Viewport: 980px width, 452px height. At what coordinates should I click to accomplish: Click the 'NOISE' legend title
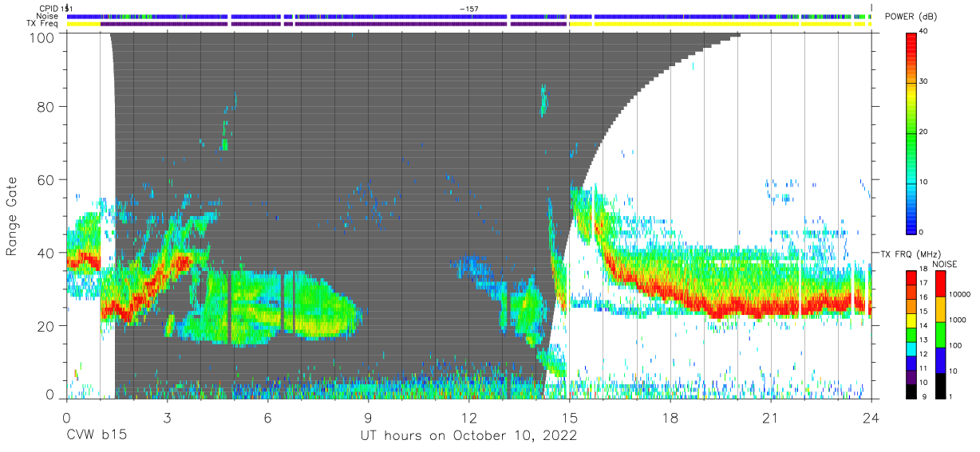(946, 264)
